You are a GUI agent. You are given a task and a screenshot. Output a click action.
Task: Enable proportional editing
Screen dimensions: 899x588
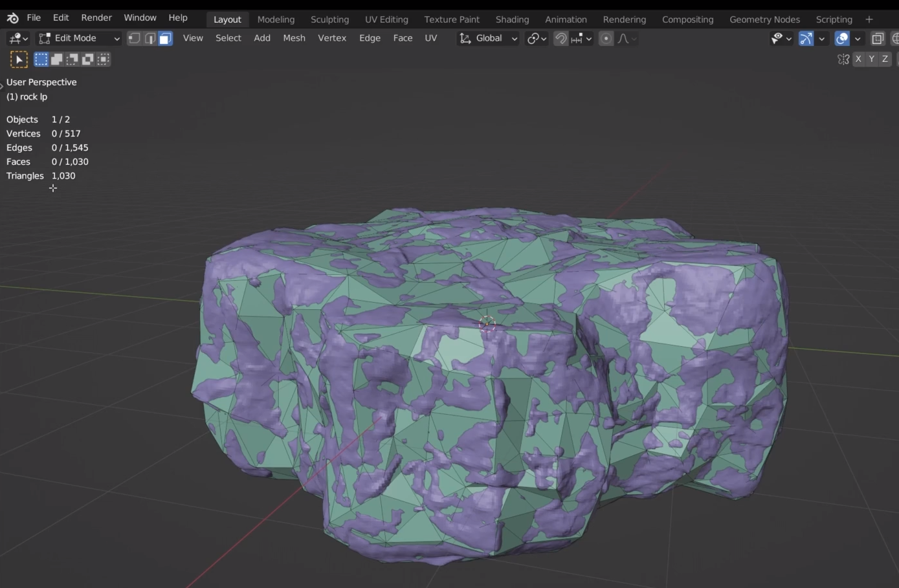pyautogui.click(x=606, y=38)
